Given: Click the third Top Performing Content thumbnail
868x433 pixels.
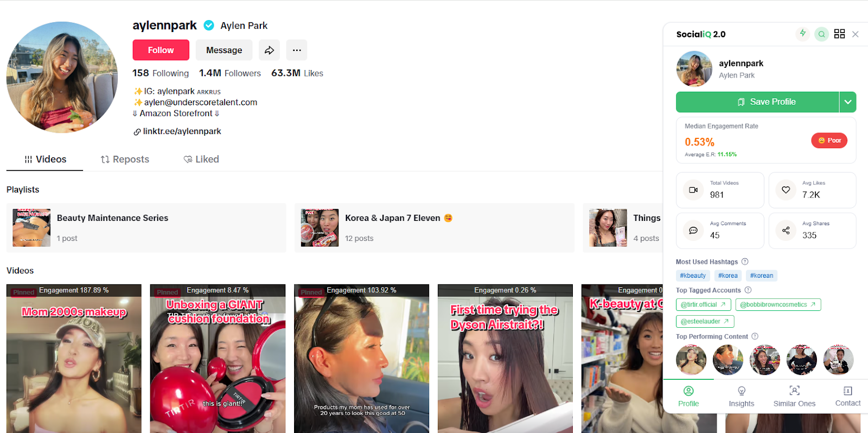Looking at the screenshot, I should coord(765,360).
